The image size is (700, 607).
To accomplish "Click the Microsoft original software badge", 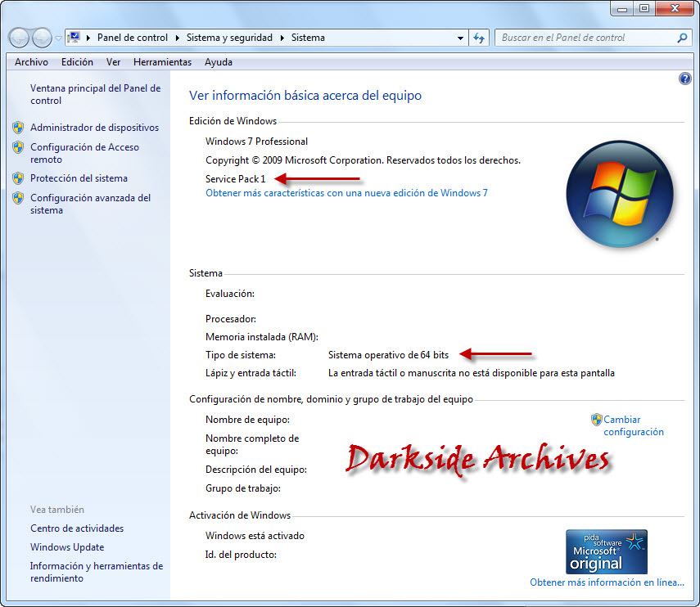I will click(606, 551).
